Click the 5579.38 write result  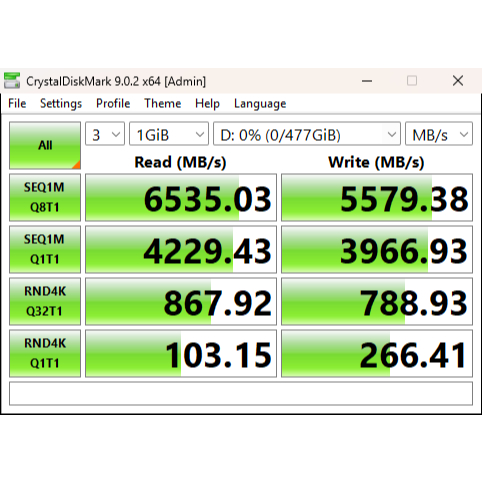377,197
